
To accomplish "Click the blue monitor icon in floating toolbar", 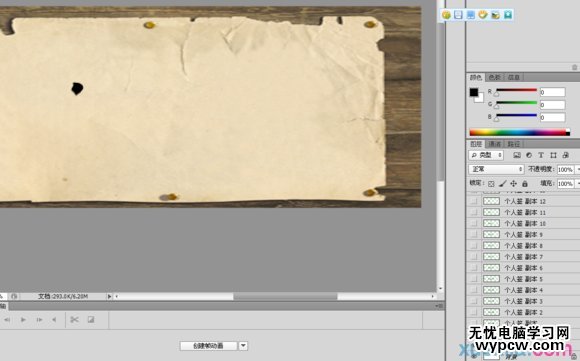I will [x=471, y=15].
